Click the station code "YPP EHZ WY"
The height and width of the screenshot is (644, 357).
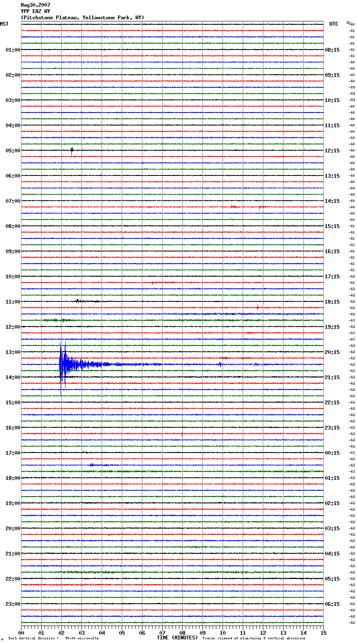click(x=35, y=11)
